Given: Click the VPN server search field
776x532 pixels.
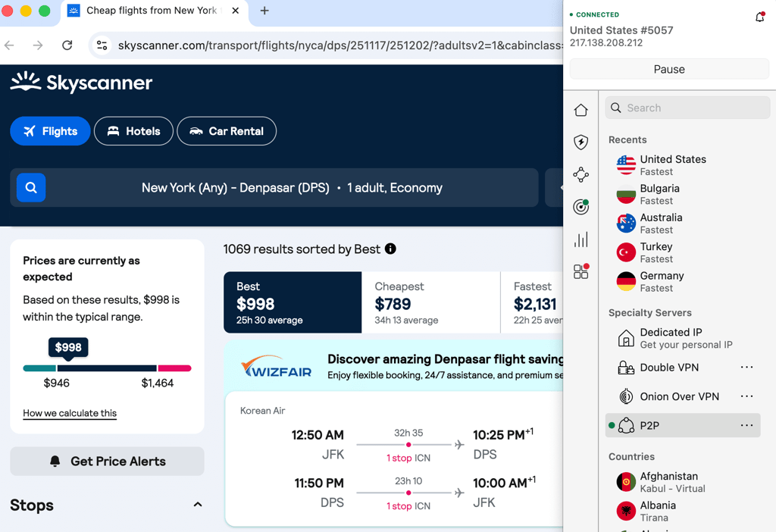Looking at the screenshot, I should 687,108.
